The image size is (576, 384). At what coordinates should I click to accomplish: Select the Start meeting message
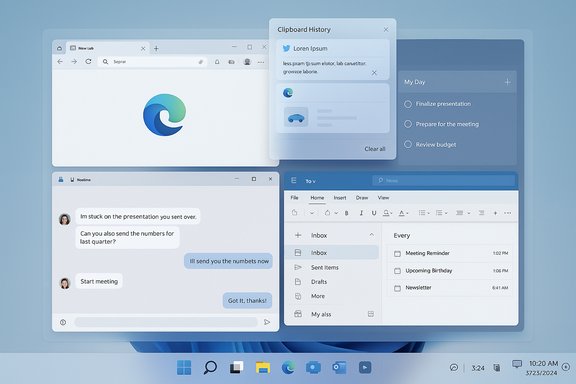99,281
